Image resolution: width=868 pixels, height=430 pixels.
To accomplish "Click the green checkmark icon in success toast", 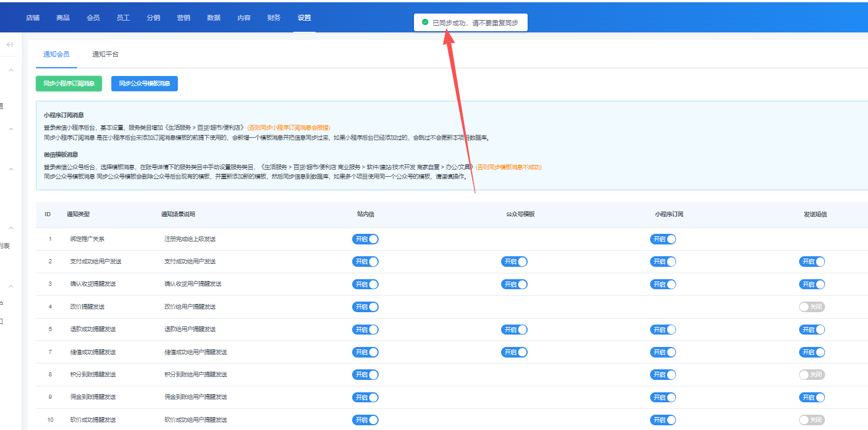I will point(425,22).
